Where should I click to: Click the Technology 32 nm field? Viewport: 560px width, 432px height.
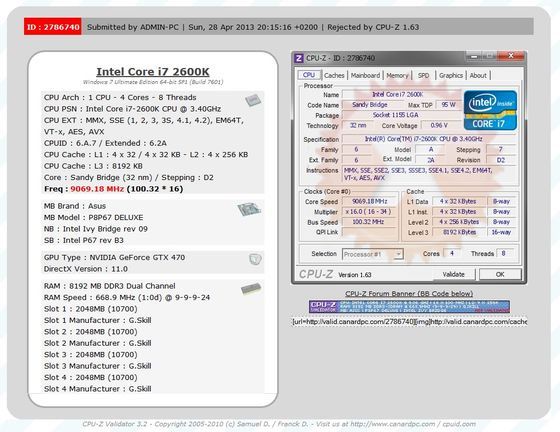click(x=358, y=125)
